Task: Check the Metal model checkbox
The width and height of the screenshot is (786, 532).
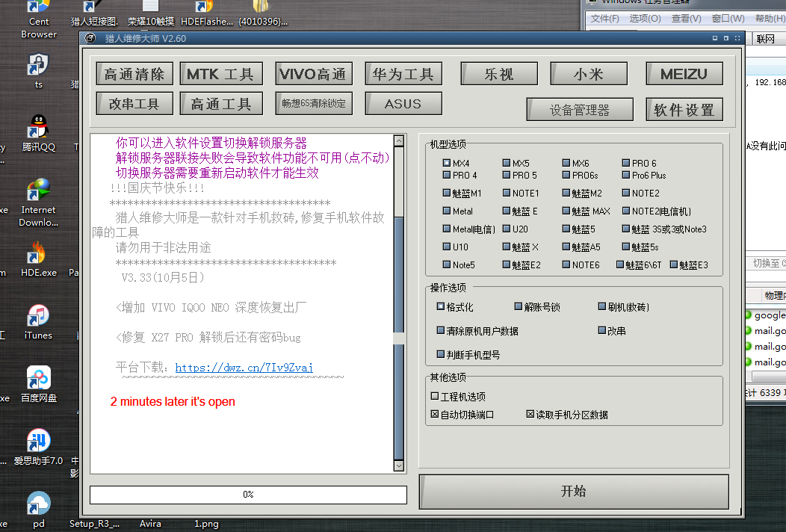Action: point(447,211)
